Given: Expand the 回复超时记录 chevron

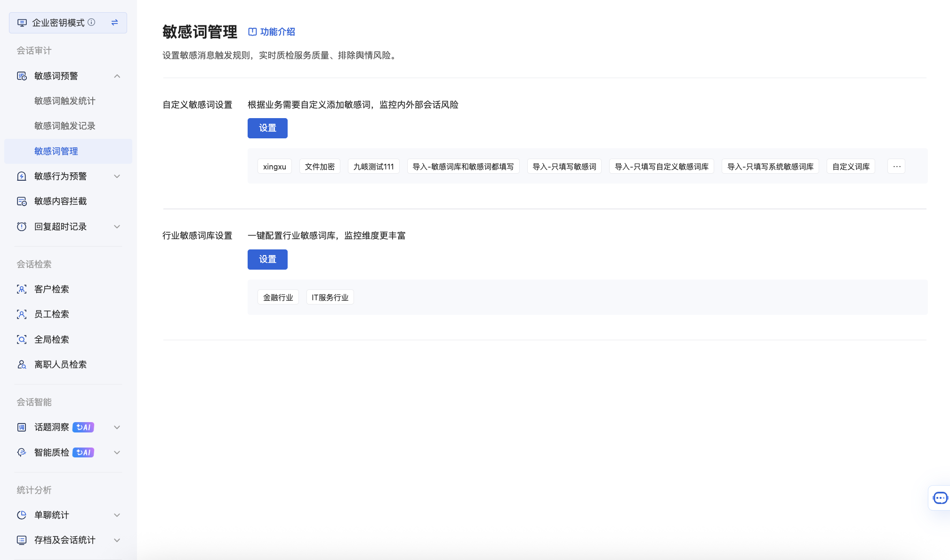Looking at the screenshot, I should tap(117, 227).
